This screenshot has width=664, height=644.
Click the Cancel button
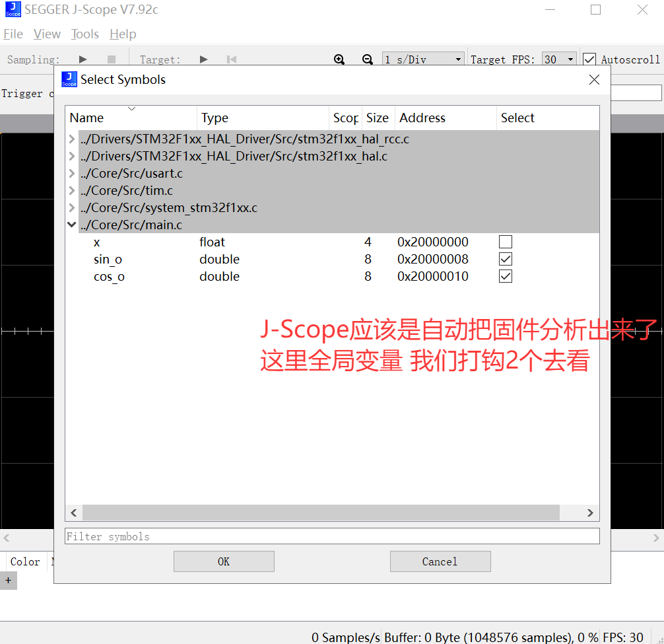(x=440, y=561)
